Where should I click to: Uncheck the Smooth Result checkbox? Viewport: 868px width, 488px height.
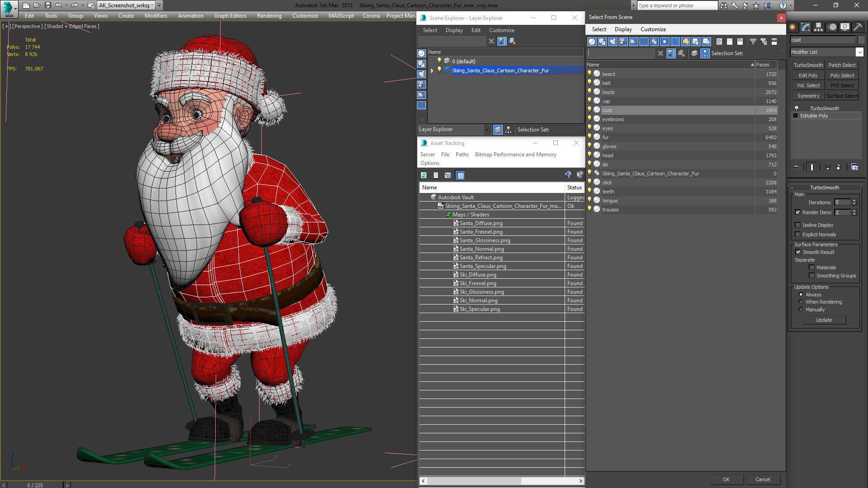point(798,252)
